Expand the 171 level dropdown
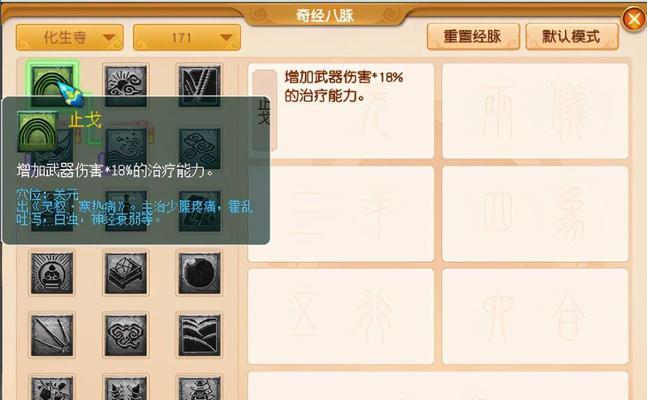The height and width of the screenshot is (400, 647). 187,38
